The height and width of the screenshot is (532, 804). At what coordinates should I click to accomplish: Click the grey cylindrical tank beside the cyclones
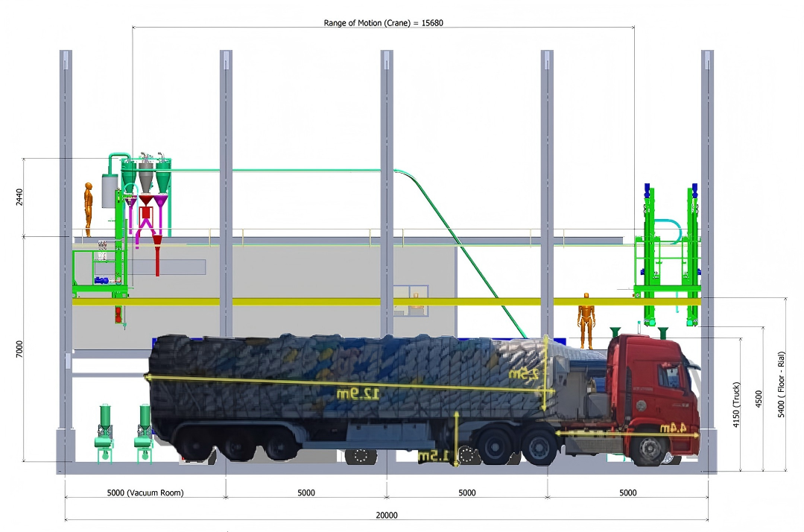coord(110,191)
